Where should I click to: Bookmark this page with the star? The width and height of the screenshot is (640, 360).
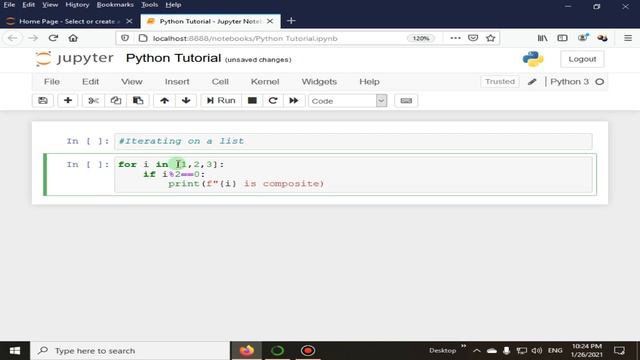coord(491,38)
